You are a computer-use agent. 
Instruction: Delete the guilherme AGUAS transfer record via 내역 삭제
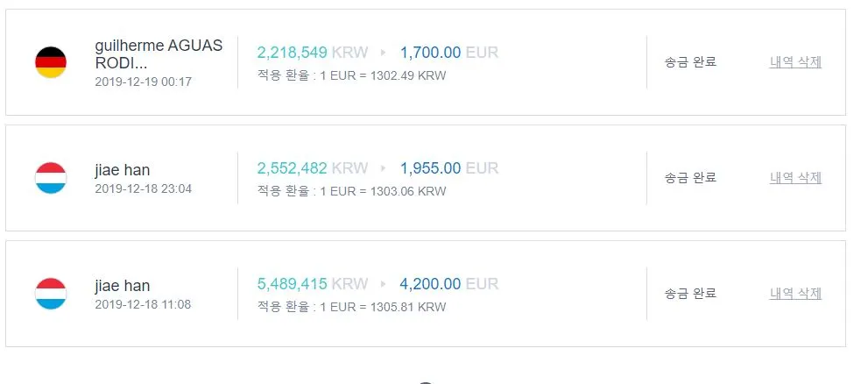795,62
